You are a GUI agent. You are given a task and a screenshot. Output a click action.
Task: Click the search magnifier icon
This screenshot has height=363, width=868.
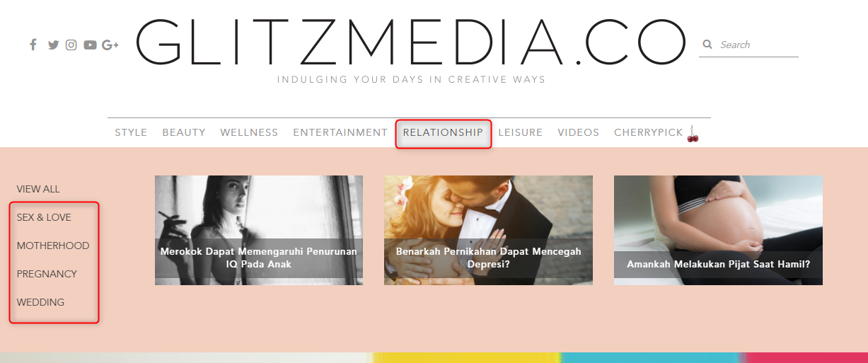tap(707, 45)
